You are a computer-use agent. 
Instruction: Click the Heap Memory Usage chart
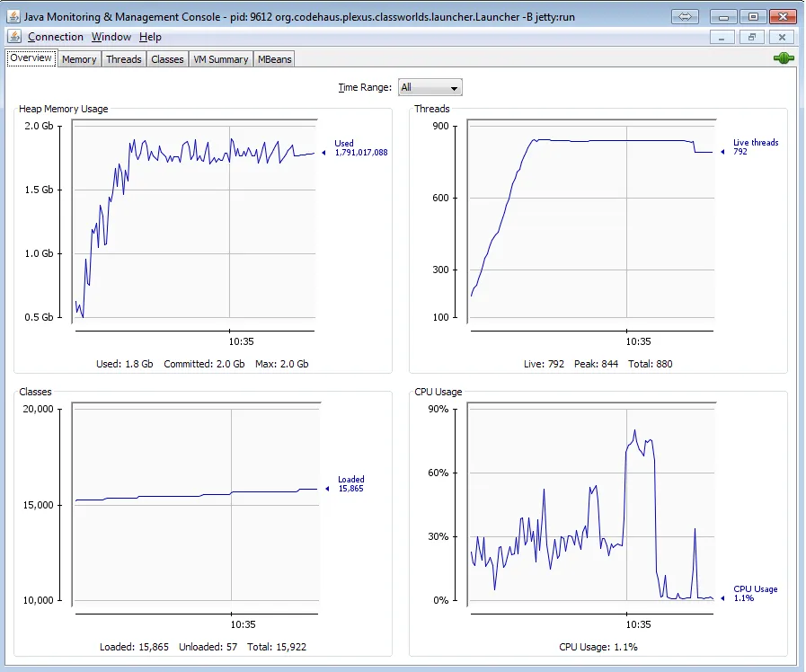pyautogui.click(x=195, y=221)
